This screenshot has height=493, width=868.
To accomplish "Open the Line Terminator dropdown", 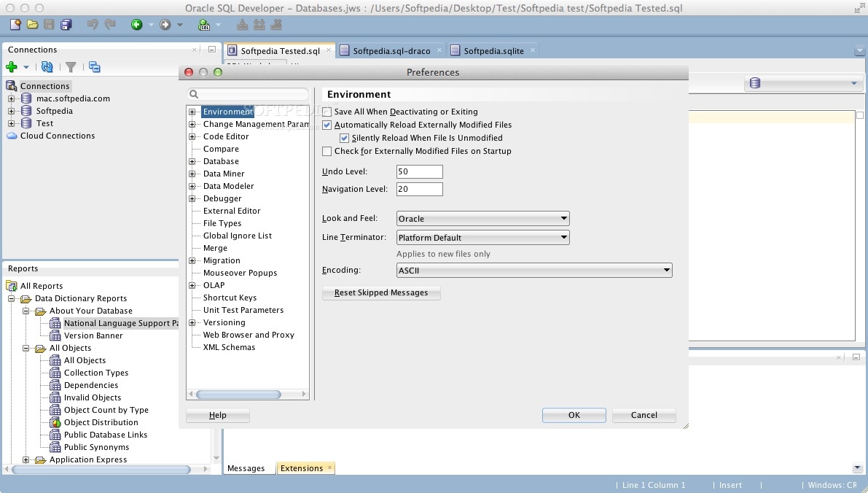I will [482, 237].
